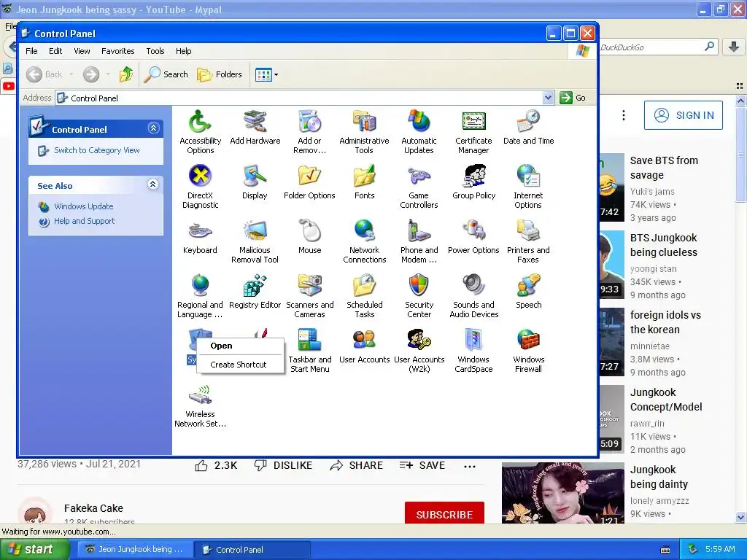Viewport: 747px width, 560px height.
Task: Select Taskbar and Start Menu icon
Action: pos(309,351)
